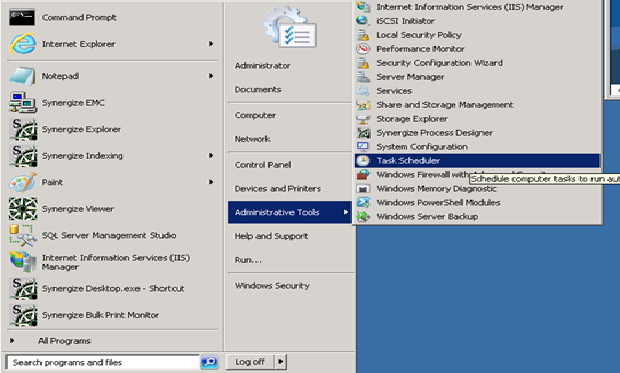
Task: Click the Synergize Process Designer icon
Action: [363, 133]
